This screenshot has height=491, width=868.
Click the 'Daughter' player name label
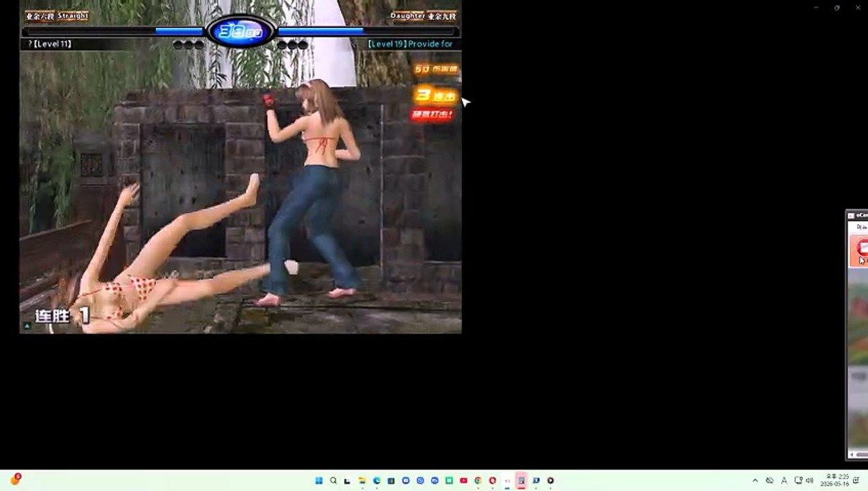408,16
